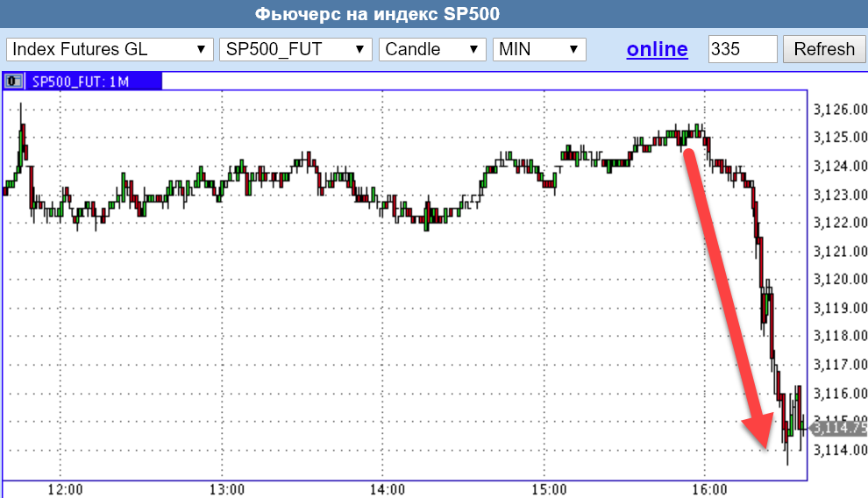Screen dimensions: 868x498
Task: Expand the SP500_FUT instrument dropdown
Action: click(295, 49)
